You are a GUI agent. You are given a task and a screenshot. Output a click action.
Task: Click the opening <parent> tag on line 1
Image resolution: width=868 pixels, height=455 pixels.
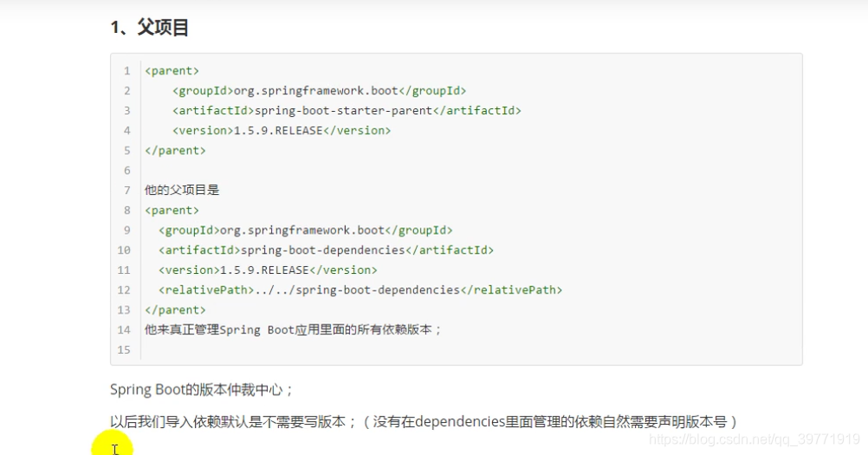pos(172,71)
